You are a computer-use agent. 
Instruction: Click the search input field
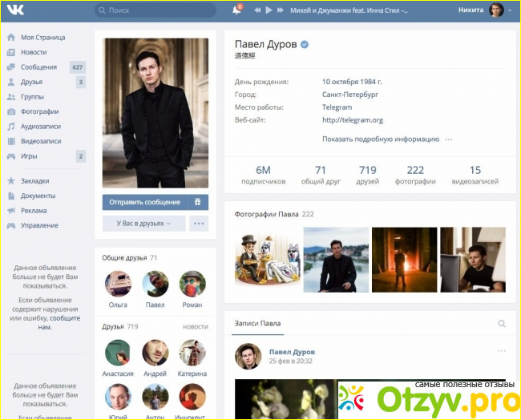(156, 10)
